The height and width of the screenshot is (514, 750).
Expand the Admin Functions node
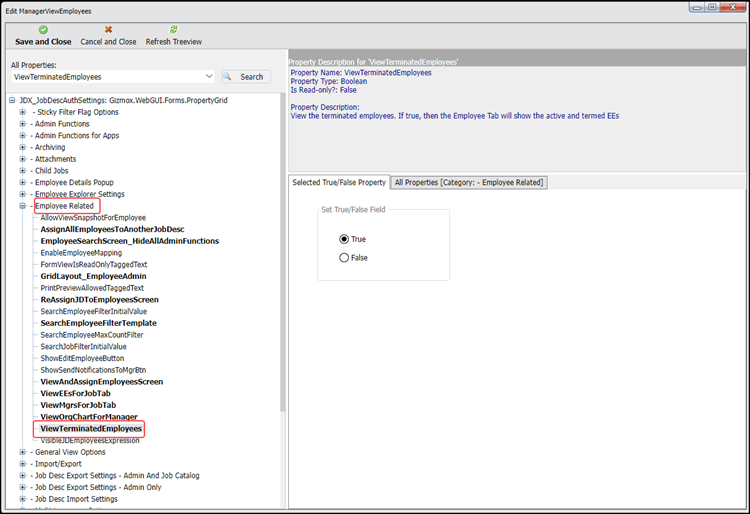click(x=22, y=124)
